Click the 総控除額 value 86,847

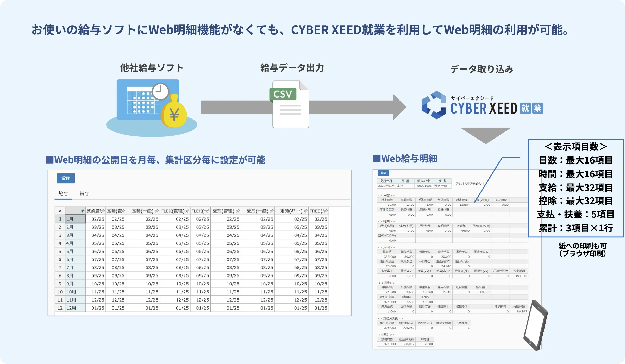point(522,311)
